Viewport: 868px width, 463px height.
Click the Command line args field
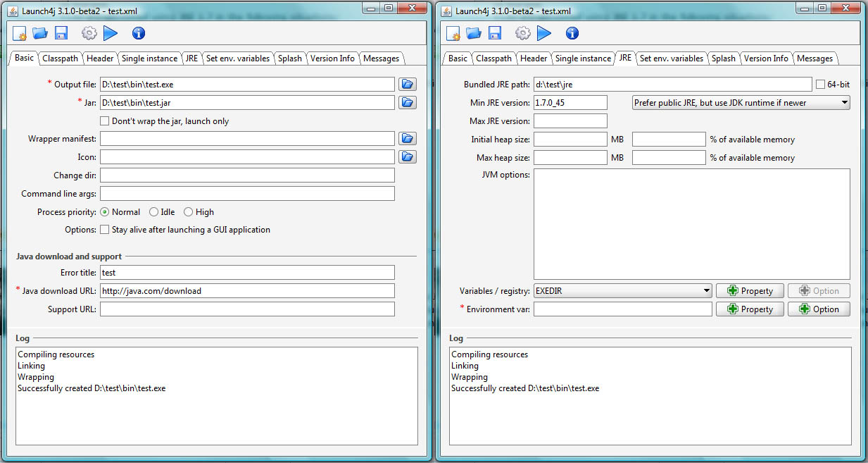coord(247,193)
